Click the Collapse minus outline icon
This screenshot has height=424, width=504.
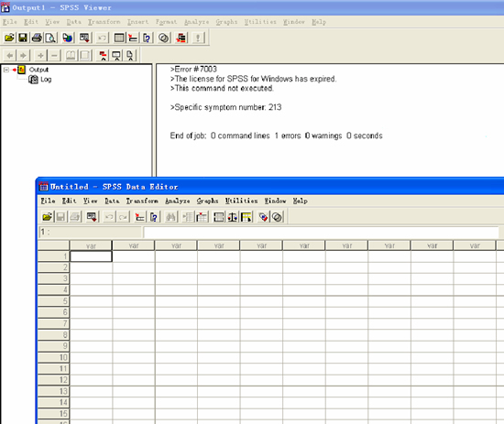pyautogui.click(x=54, y=56)
